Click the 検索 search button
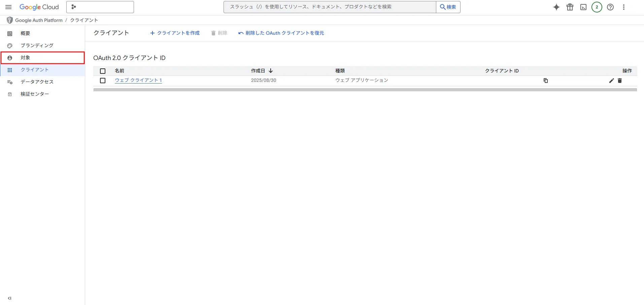This screenshot has width=644, height=305. coord(448,7)
